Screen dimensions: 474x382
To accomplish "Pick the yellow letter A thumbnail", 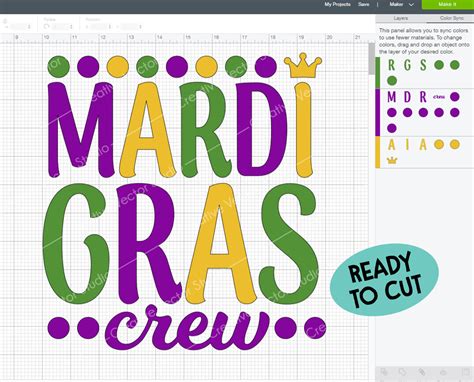I will [x=392, y=145].
